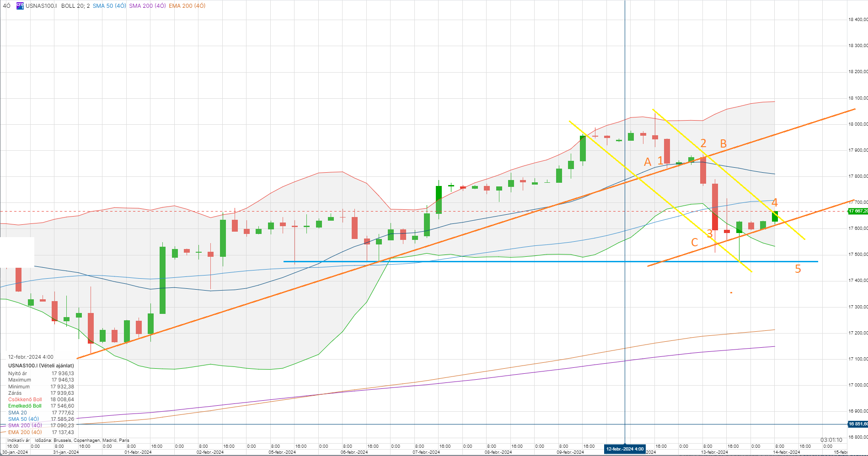Click the 07-febr.-2024 date on time axis
This screenshot has height=456, width=868.
tap(426, 452)
